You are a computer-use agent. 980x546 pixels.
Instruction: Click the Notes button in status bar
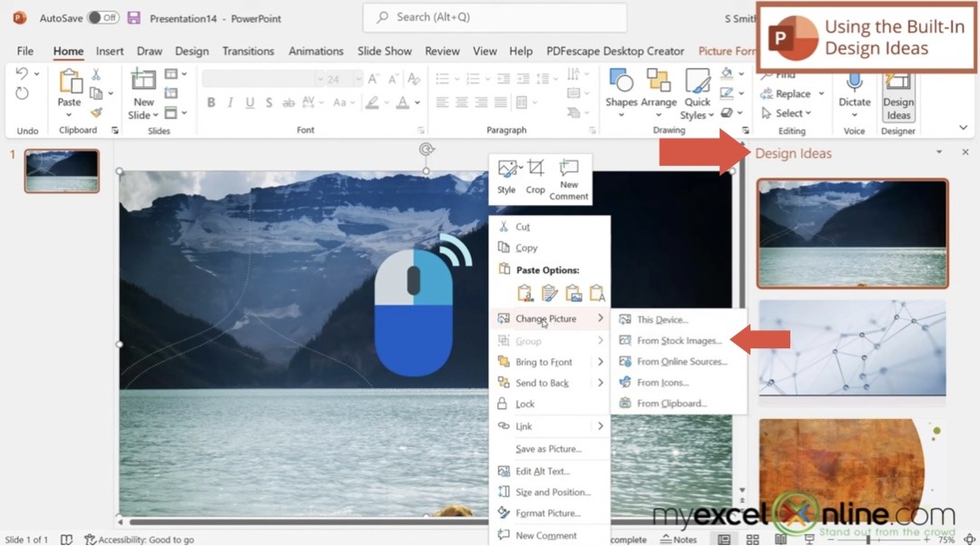pyautogui.click(x=679, y=539)
